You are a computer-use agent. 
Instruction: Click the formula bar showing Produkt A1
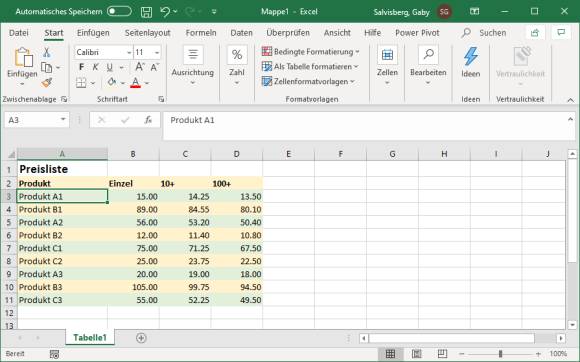[369, 126]
